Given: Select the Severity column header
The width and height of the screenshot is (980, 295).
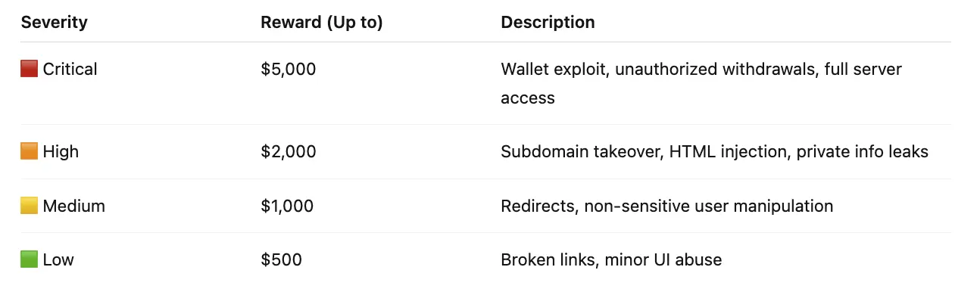Looking at the screenshot, I should [x=54, y=23].
